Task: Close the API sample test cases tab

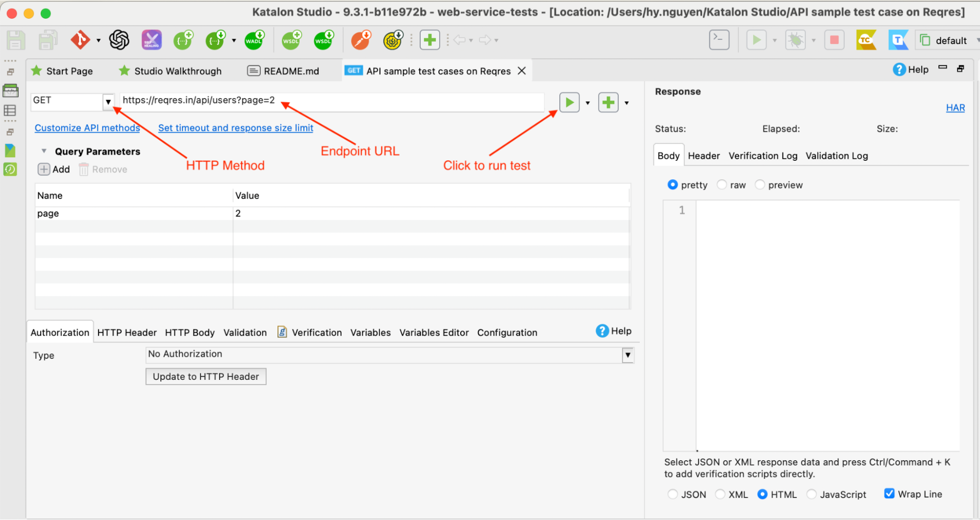Action: click(522, 71)
